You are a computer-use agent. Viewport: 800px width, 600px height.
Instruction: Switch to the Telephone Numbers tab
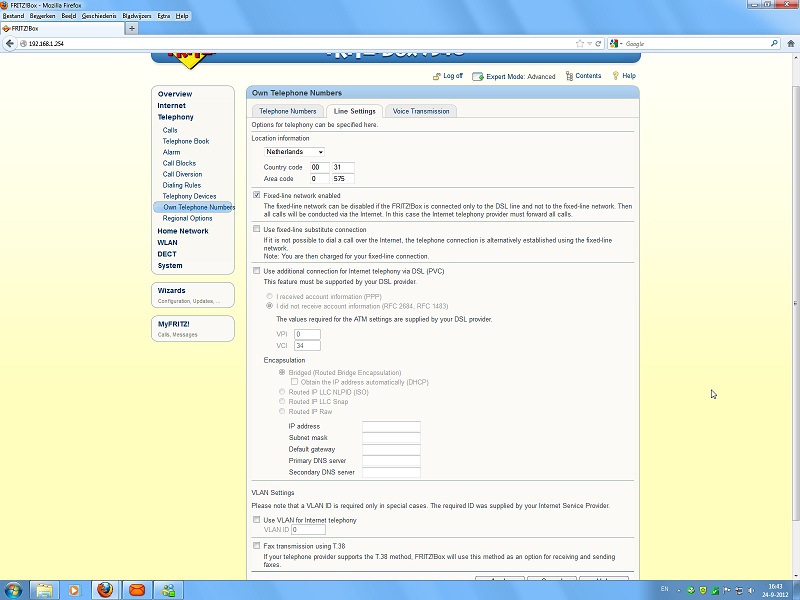click(288, 111)
